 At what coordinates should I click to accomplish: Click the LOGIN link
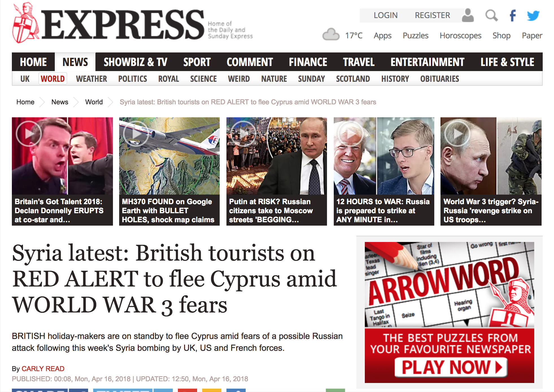385,15
